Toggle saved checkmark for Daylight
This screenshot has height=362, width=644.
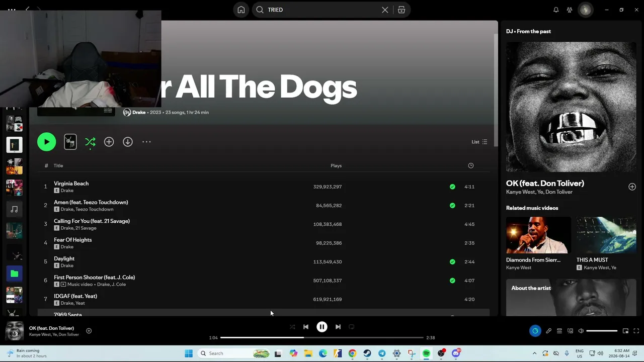click(452, 261)
